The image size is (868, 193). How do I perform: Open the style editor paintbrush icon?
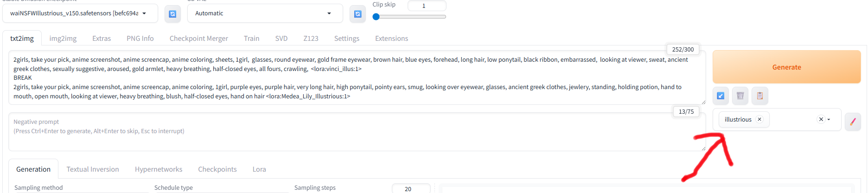853,122
